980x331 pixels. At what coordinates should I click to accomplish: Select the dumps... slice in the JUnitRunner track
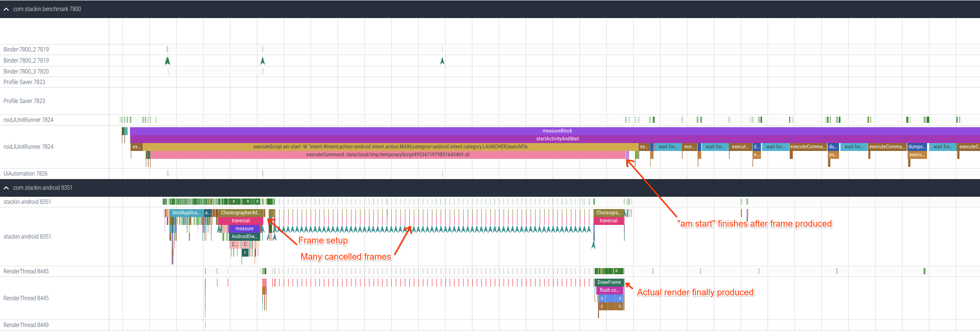click(x=917, y=147)
